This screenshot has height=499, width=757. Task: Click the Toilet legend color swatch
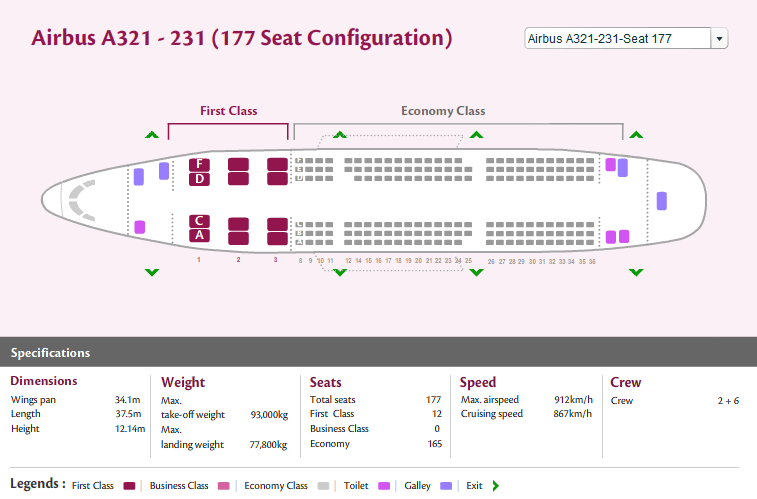[x=383, y=486]
